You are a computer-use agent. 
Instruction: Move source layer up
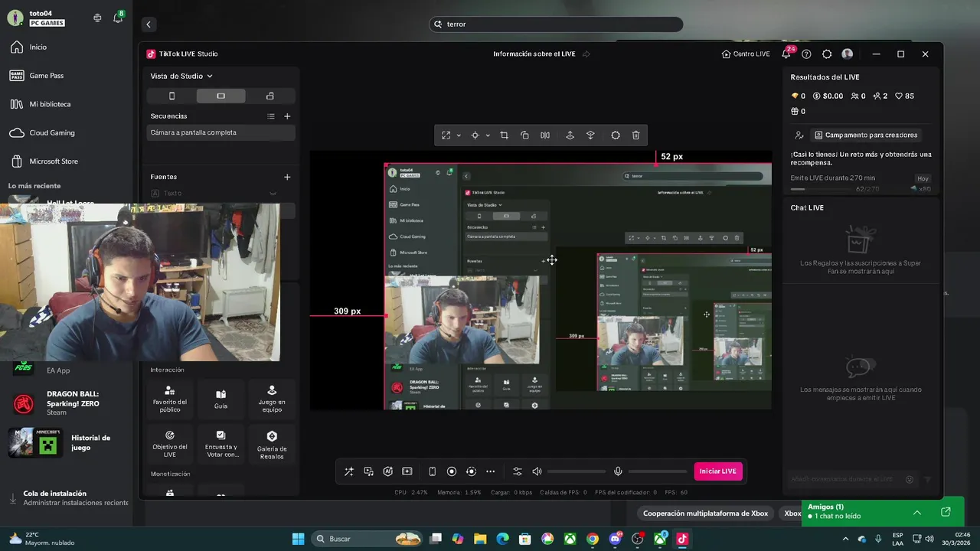(x=570, y=135)
